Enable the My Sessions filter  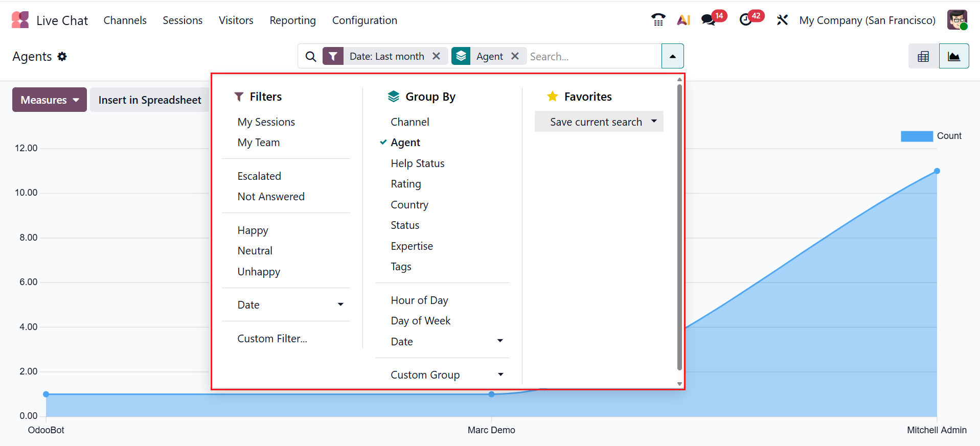(x=266, y=122)
